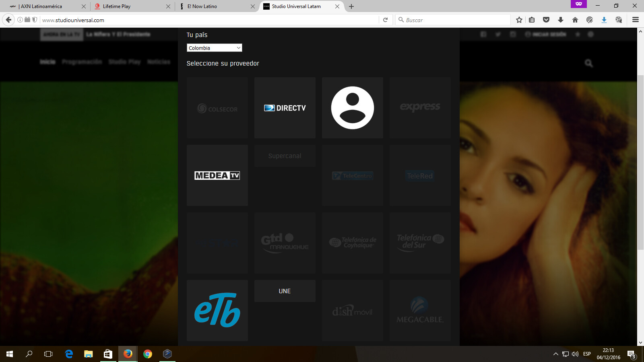Open the country dropdown showing Colombia

(x=215, y=48)
